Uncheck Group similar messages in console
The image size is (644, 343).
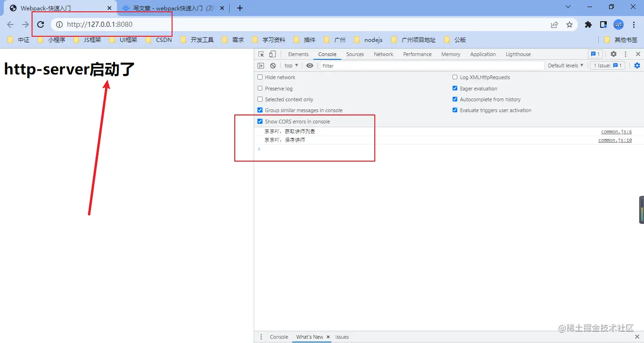(260, 110)
